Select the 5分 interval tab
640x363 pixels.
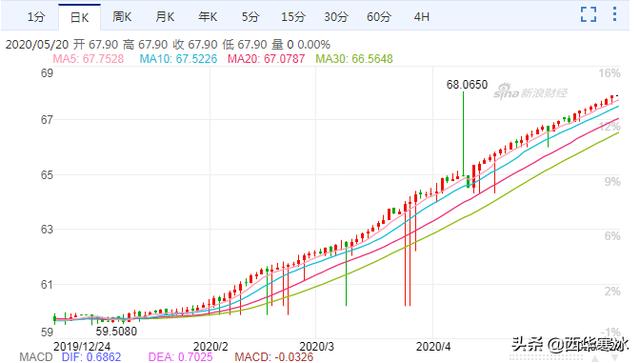pos(250,17)
